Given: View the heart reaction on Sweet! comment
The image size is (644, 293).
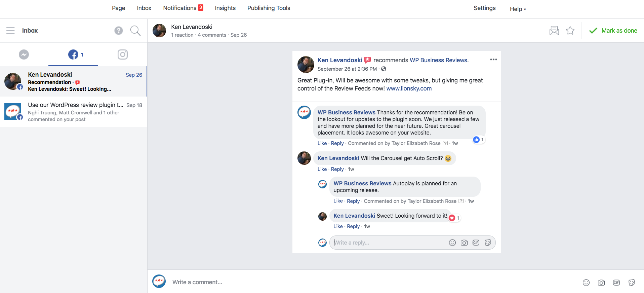Looking at the screenshot, I should click(x=454, y=218).
